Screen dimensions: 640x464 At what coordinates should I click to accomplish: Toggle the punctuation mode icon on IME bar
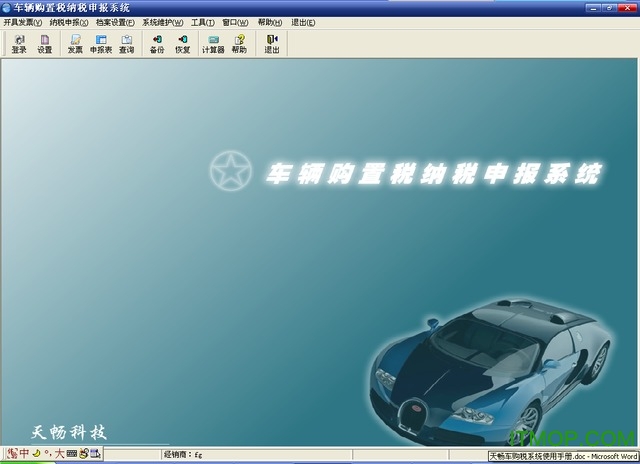click(48, 453)
